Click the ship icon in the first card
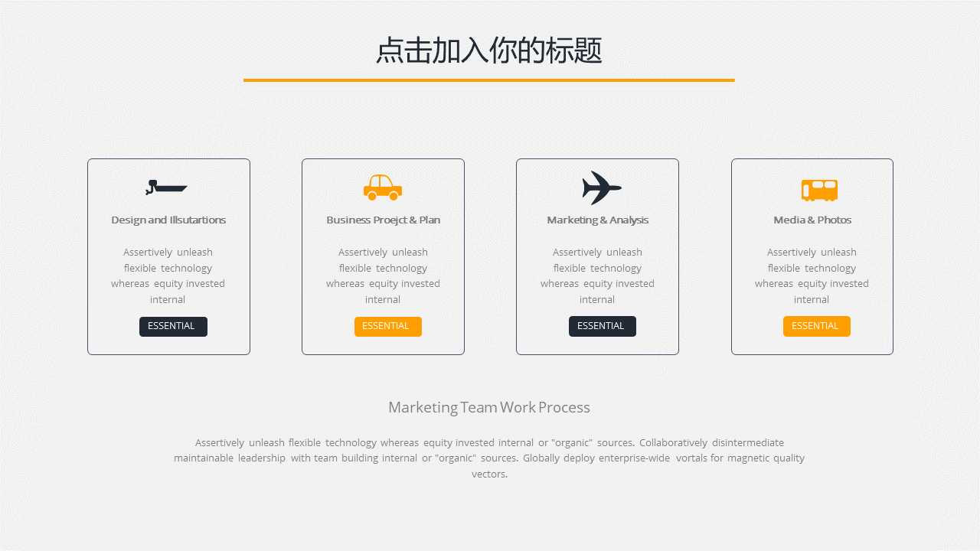Screen dimensions: 980x551 (x=167, y=187)
